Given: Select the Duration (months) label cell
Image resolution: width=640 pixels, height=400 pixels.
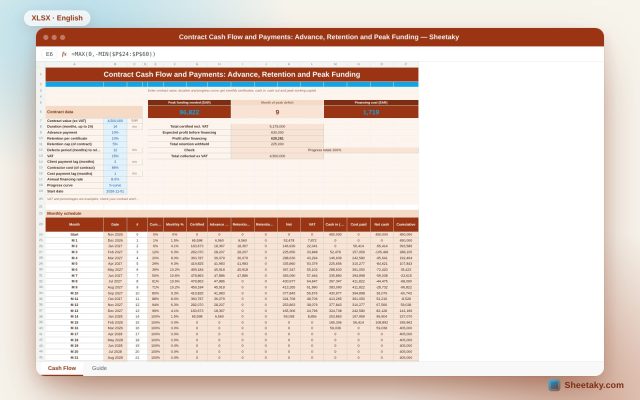Looking at the screenshot, I should [74, 127].
